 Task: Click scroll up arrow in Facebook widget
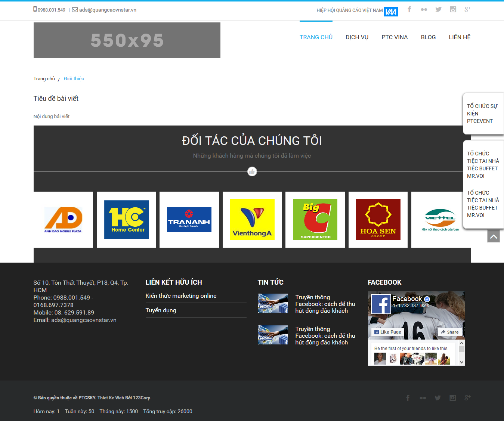coord(462,343)
